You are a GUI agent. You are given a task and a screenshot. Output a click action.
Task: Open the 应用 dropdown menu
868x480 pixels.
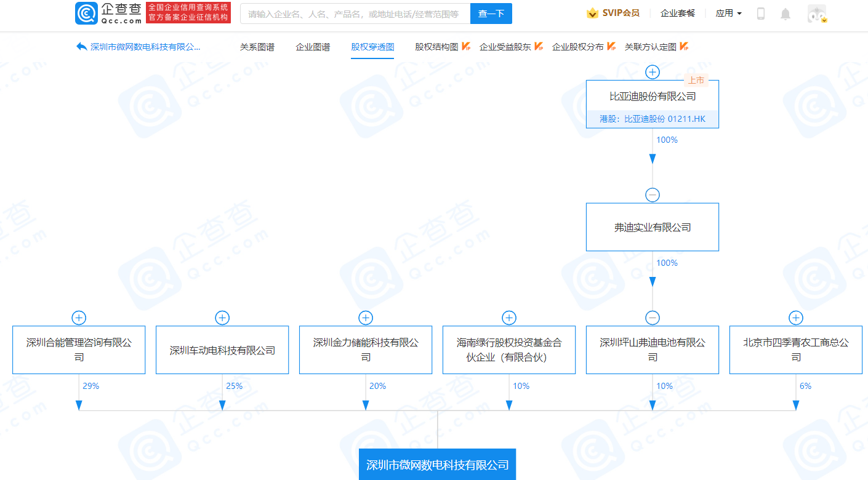[728, 14]
